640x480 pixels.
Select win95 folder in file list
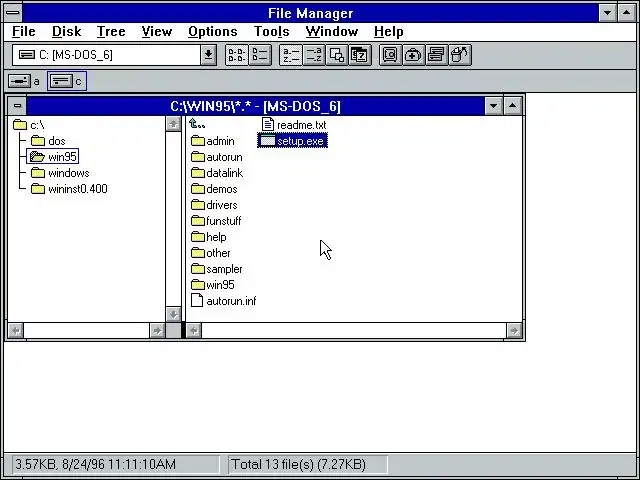click(x=213, y=285)
